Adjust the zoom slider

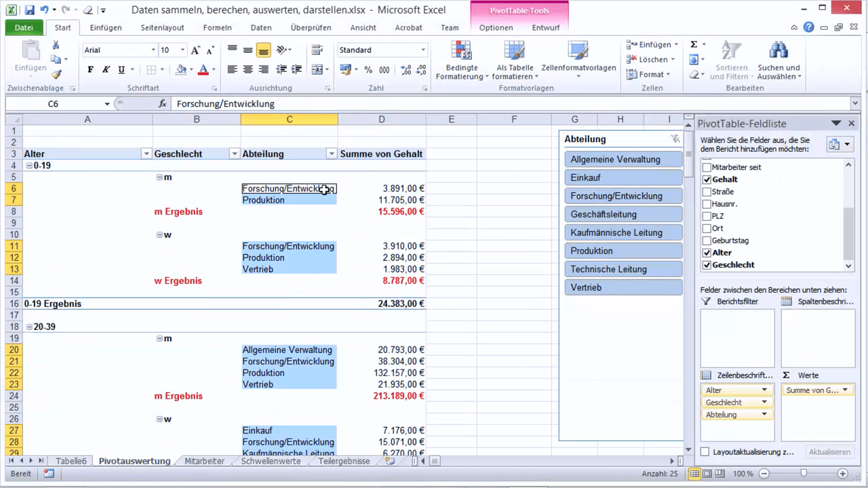pos(804,474)
